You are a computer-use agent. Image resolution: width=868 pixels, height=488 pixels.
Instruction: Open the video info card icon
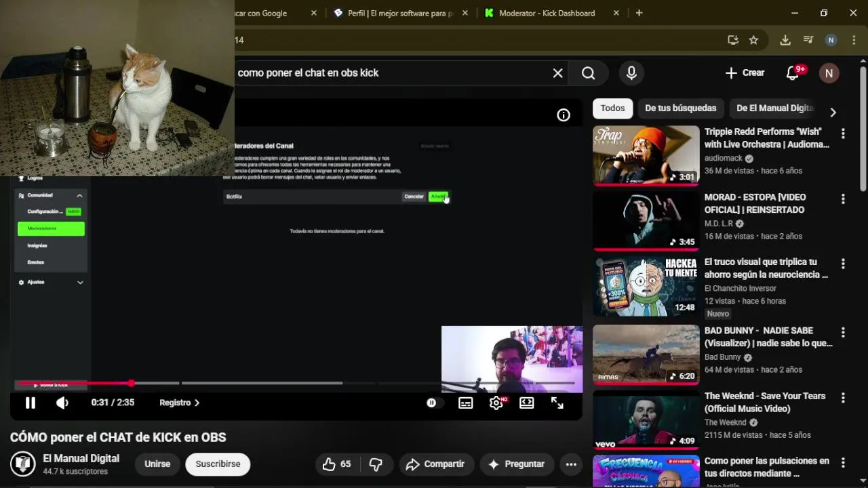[x=564, y=115]
